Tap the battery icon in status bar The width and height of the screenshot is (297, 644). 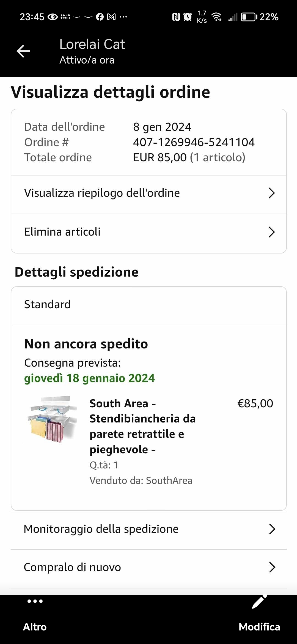pyautogui.click(x=249, y=17)
